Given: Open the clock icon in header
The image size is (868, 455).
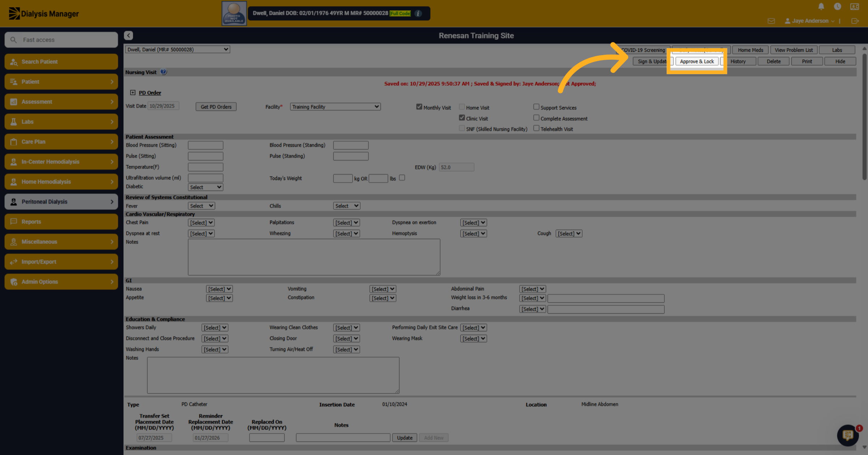Looking at the screenshot, I should point(837,7).
